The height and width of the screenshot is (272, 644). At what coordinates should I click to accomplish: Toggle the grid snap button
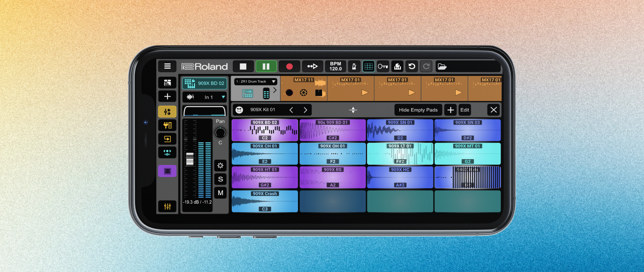368,66
